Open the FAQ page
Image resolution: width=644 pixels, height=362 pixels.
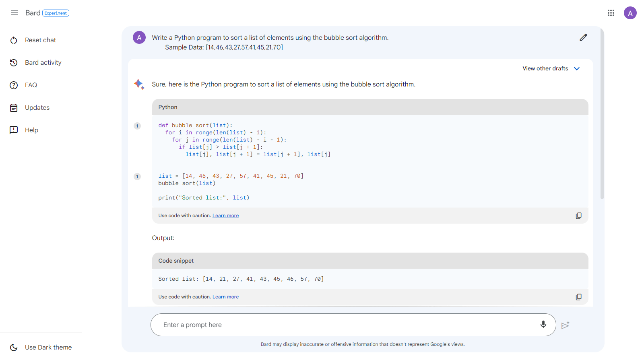[x=31, y=85]
